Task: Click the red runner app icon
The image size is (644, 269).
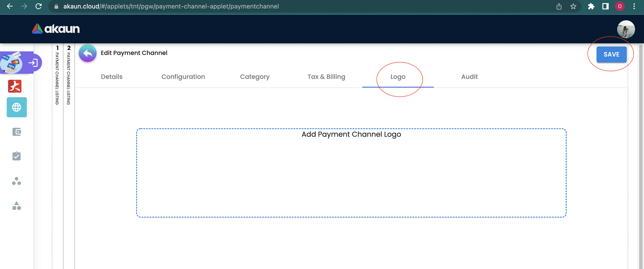Action: click(15, 86)
